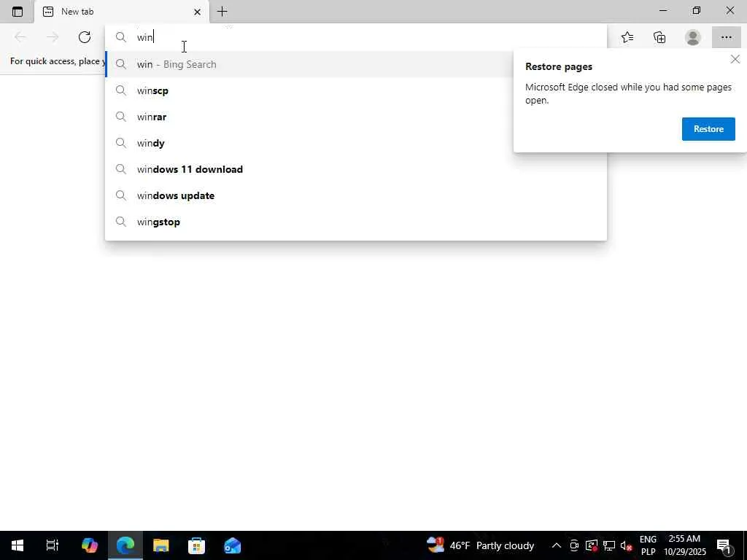The image size is (747, 560).
Task: Show hidden system tray icons
Action: tap(556, 545)
